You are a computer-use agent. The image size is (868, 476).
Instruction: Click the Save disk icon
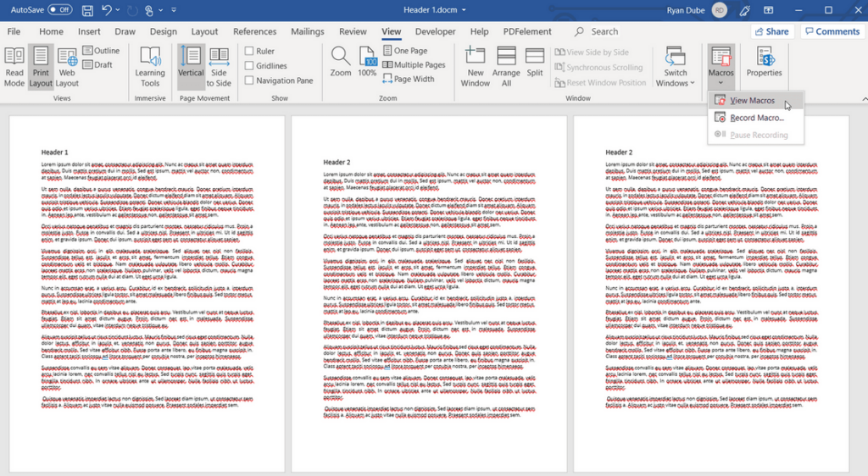click(x=87, y=10)
